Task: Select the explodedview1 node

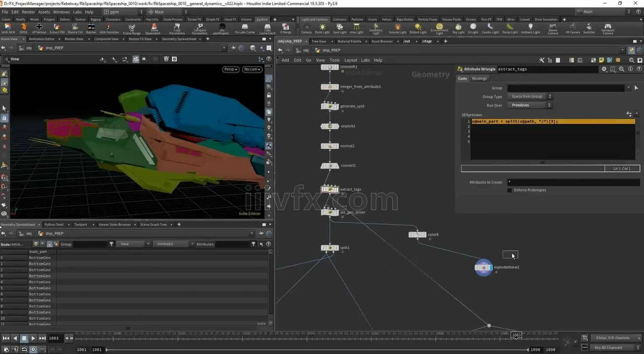Action: point(483,267)
